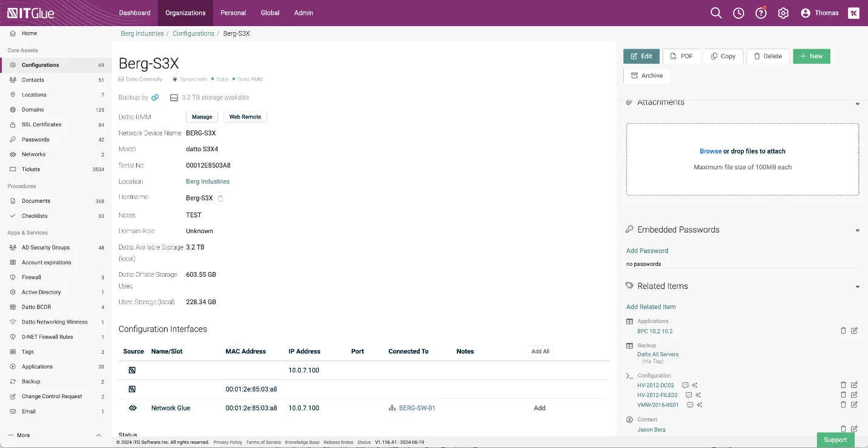This screenshot has width=868, height=448.
Task: Open the help question mark icon
Action: point(760,13)
